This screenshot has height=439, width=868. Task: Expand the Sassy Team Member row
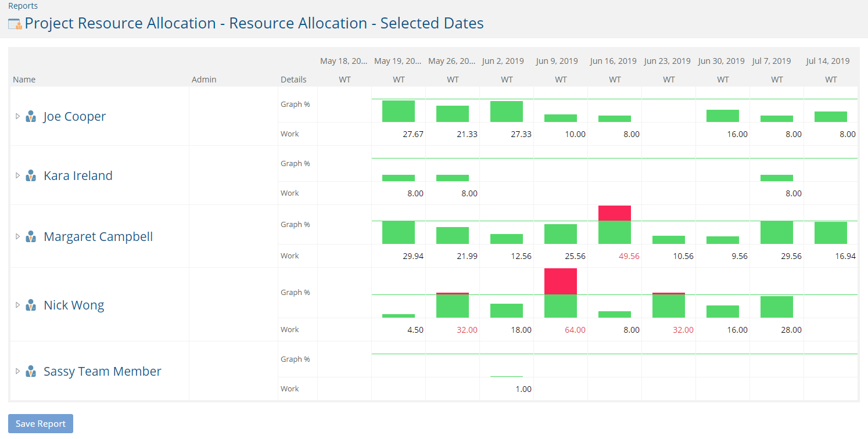pyautogui.click(x=17, y=371)
